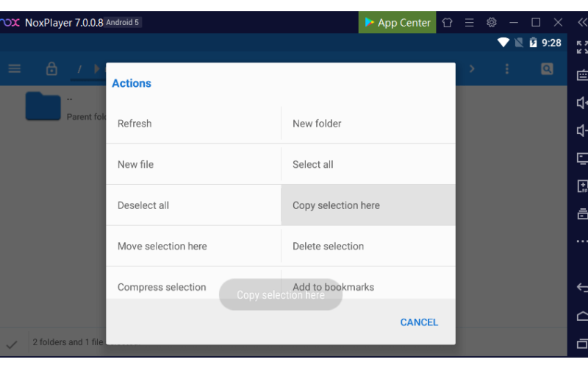Collapse the Nox sidebar with double chevron
This screenshot has width=588, height=368.
tap(582, 23)
